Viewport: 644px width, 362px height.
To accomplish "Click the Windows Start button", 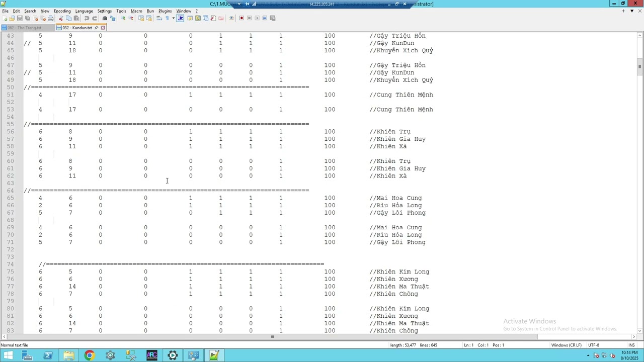I will click(x=8, y=356).
